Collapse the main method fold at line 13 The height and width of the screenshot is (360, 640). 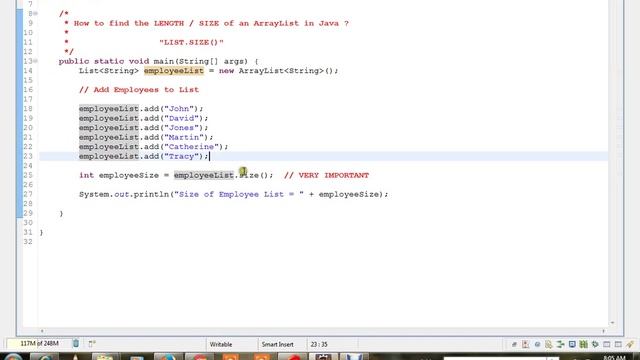click(36, 61)
